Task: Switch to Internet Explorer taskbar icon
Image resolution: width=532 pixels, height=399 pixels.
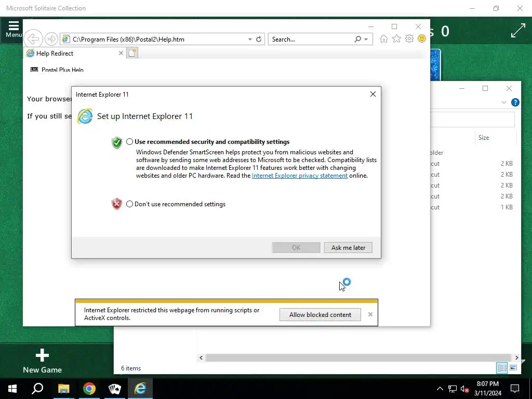Action: pos(140,389)
